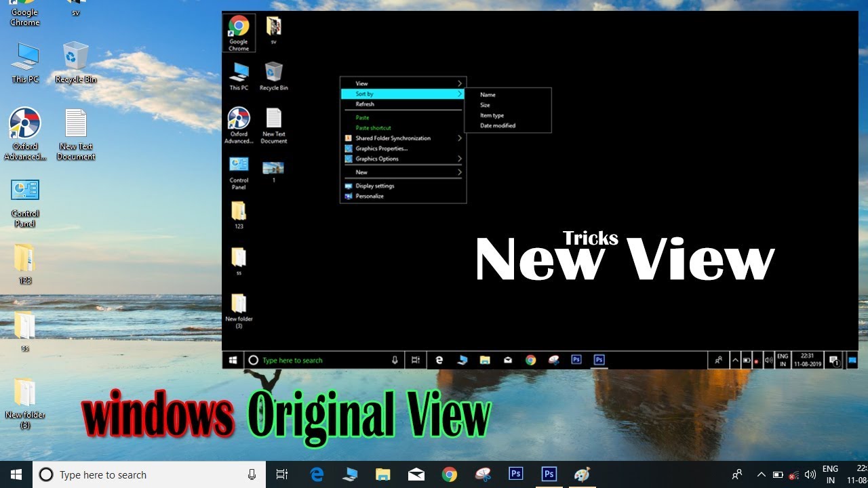
Task: Sort by Date modified in the submenu
Action: [x=508, y=125]
